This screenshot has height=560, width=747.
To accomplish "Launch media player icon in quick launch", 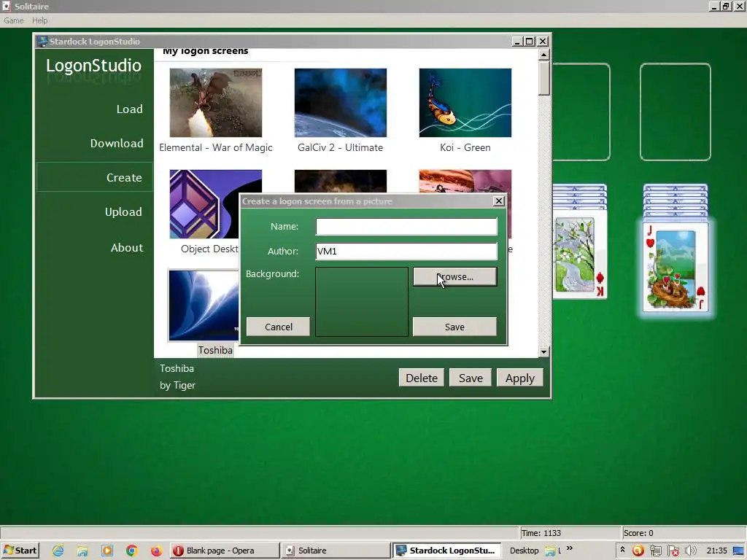I will click(107, 551).
